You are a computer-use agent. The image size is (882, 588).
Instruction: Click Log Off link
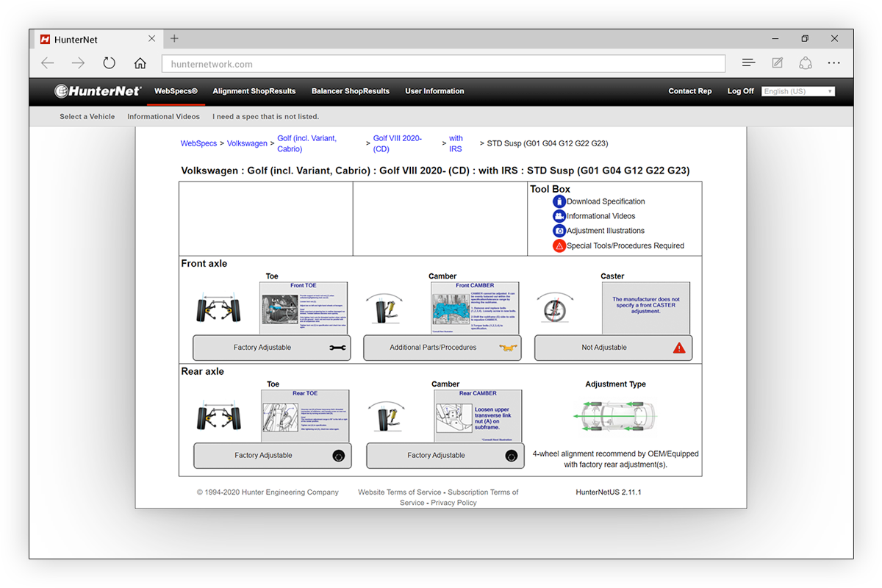(741, 91)
